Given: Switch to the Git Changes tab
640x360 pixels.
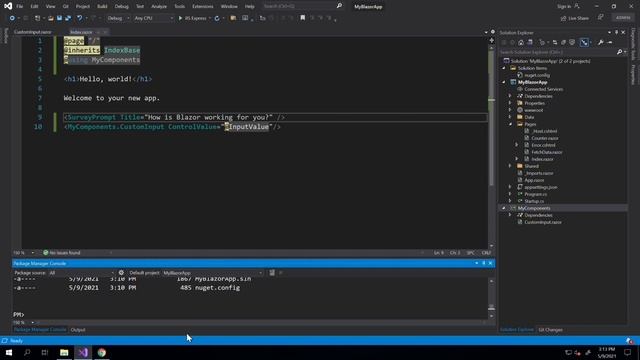Looking at the screenshot, I should [550, 330].
